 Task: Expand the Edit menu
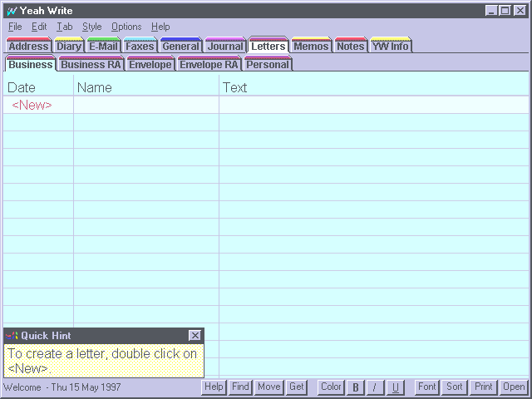[x=39, y=27]
